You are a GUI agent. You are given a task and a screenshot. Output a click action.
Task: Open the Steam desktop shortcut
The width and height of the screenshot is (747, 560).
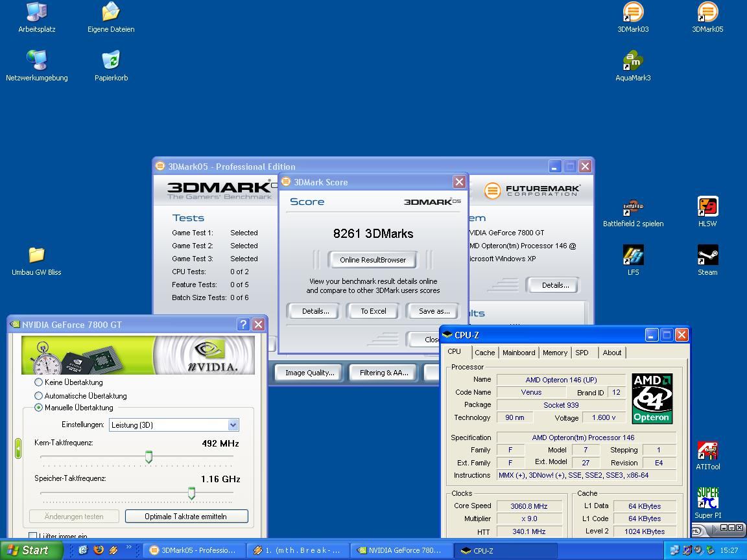click(x=707, y=261)
